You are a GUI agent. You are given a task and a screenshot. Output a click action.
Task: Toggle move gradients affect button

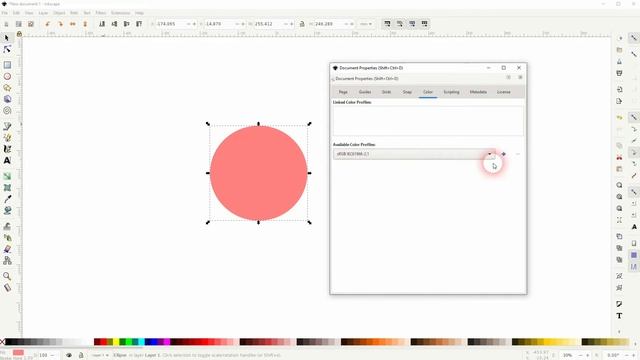pyautogui.click(x=412, y=24)
